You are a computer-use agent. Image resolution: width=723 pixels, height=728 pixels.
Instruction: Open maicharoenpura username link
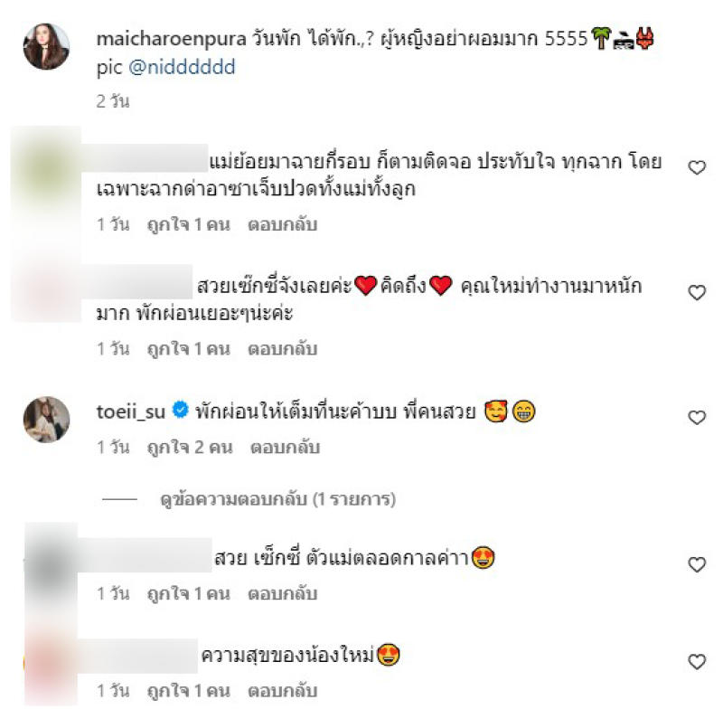(171, 39)
